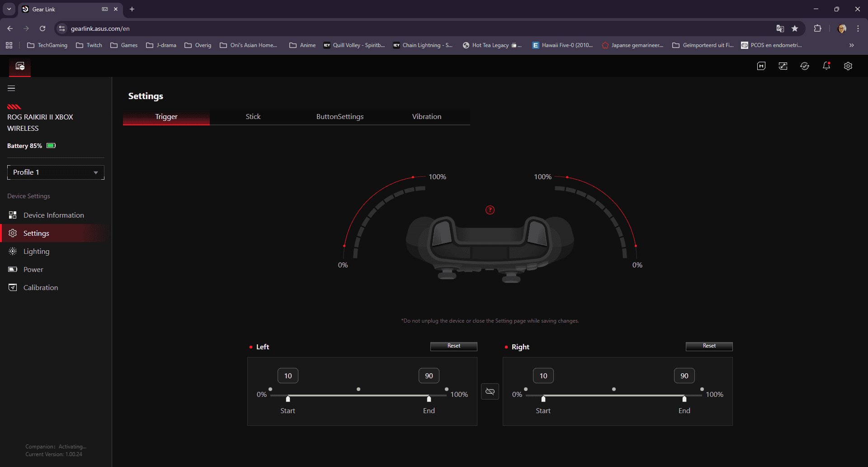Screen dimensions: 868x467
Task: Open Gear Link settings gear icon
Action: 848,66
